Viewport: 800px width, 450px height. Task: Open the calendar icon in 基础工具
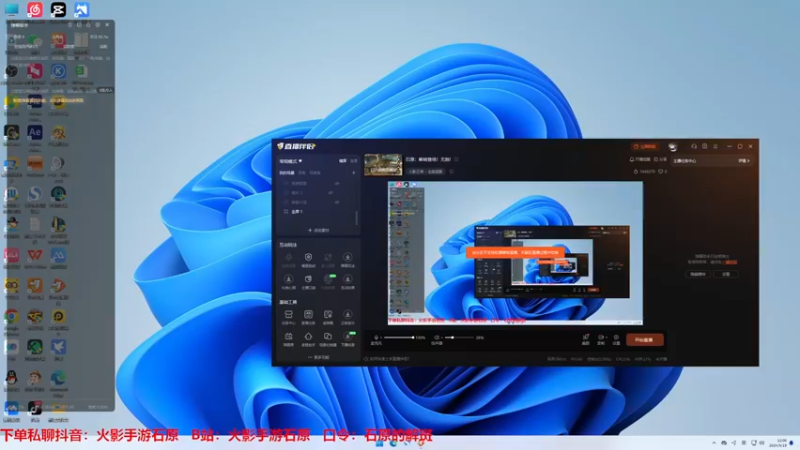289,339
